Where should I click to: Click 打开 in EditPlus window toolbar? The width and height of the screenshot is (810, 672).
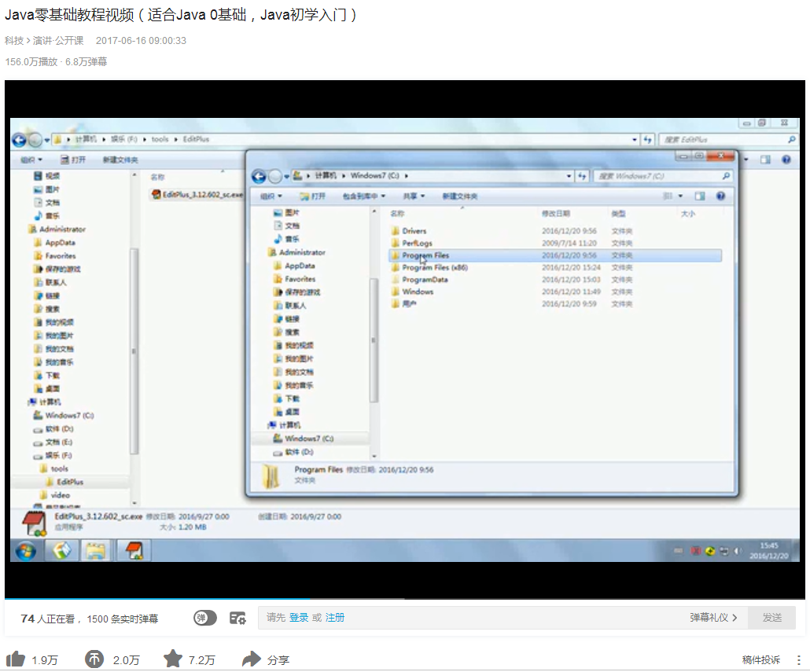[73, 160]
